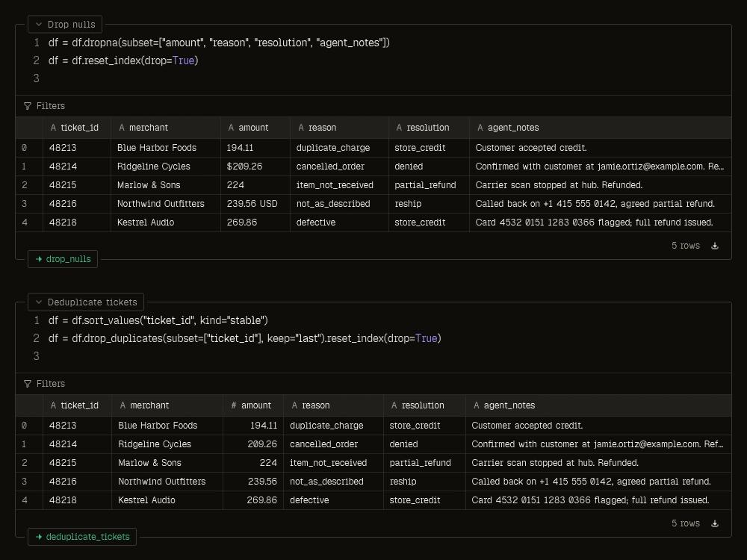This screenshot has width=747, height=560.
Task: Click the reset_index code line in Drop nulls cell
Action: pos(123,60)
